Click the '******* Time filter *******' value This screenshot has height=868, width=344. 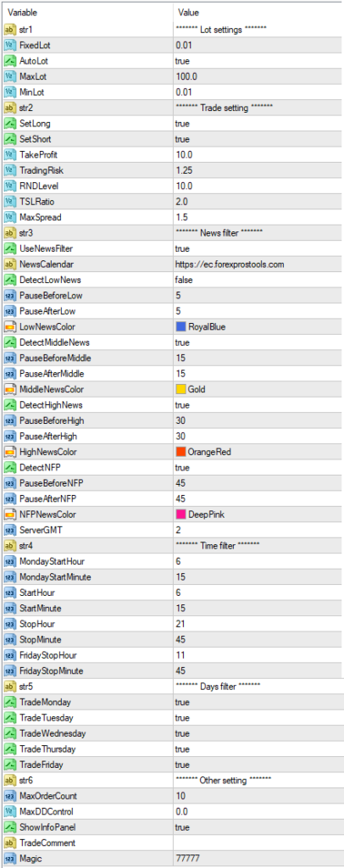coord(218,547)
